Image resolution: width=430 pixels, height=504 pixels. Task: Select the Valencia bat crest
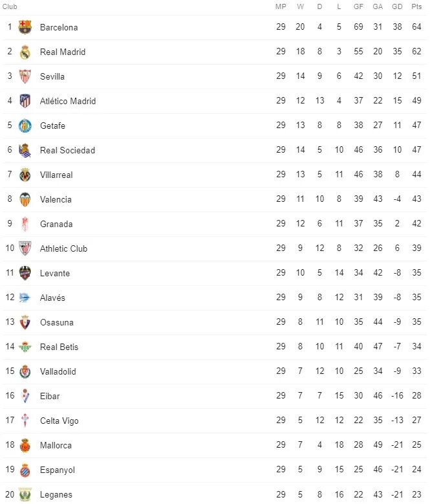coord(25,199)
